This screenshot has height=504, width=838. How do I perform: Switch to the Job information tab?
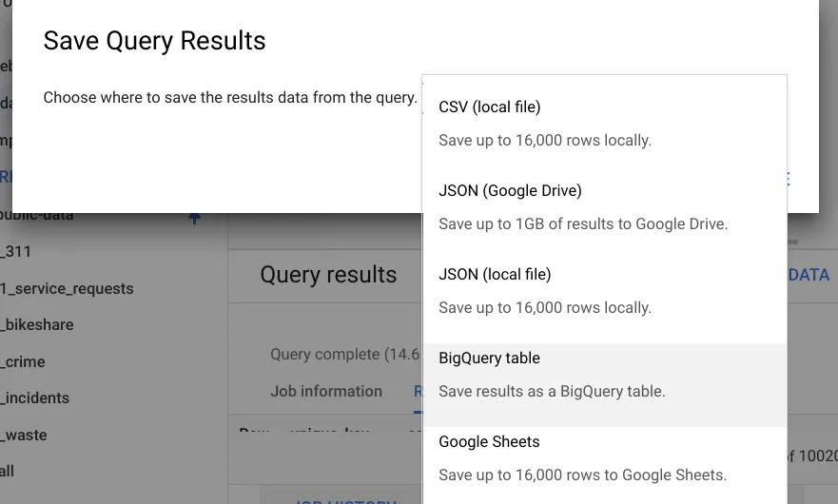[326, 391]
